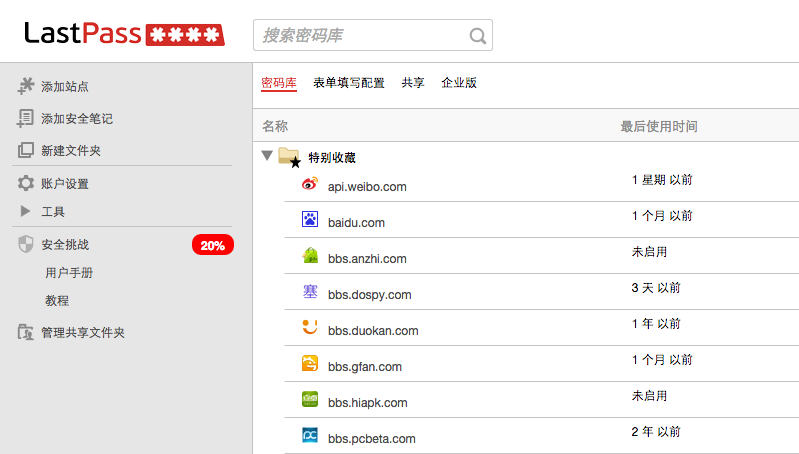Collapse the 特别收藏 folder triangle
799x454 pixels.
[267, 155]
